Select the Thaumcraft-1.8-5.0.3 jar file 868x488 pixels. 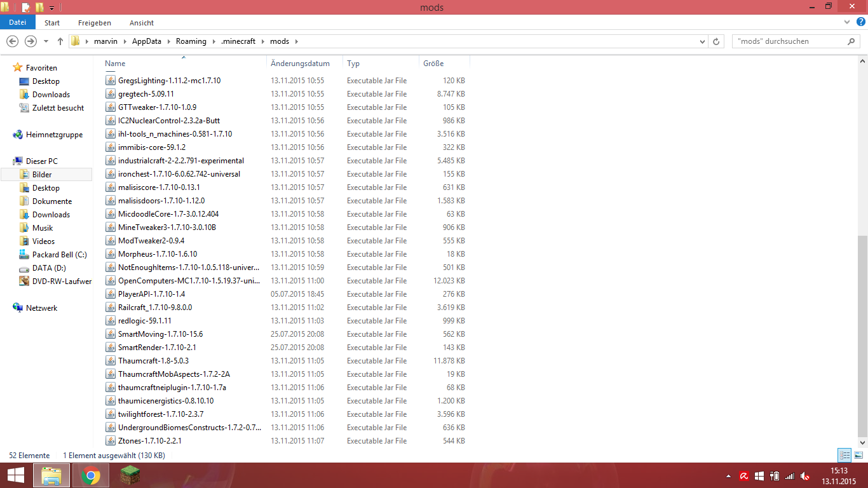coord(153,361)
